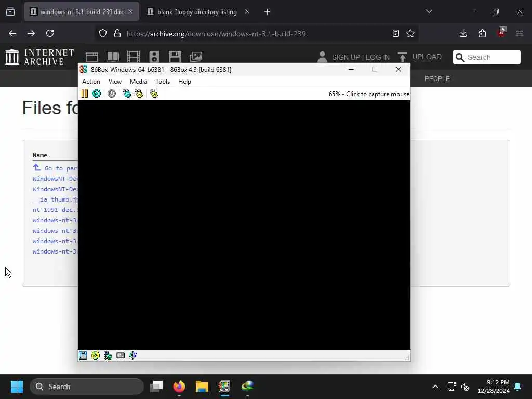Click the address bar URL
532x399 pixels.
(216, 34)
